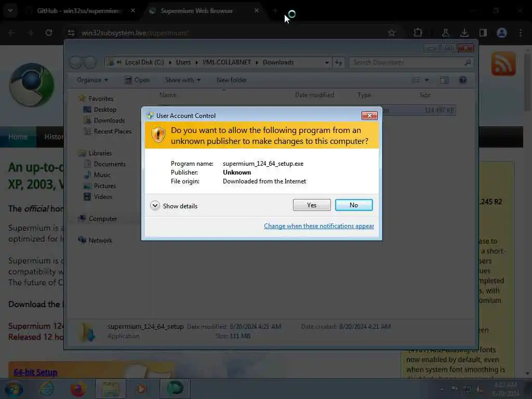Click Explorer address bar refresh button

point(338,62)
